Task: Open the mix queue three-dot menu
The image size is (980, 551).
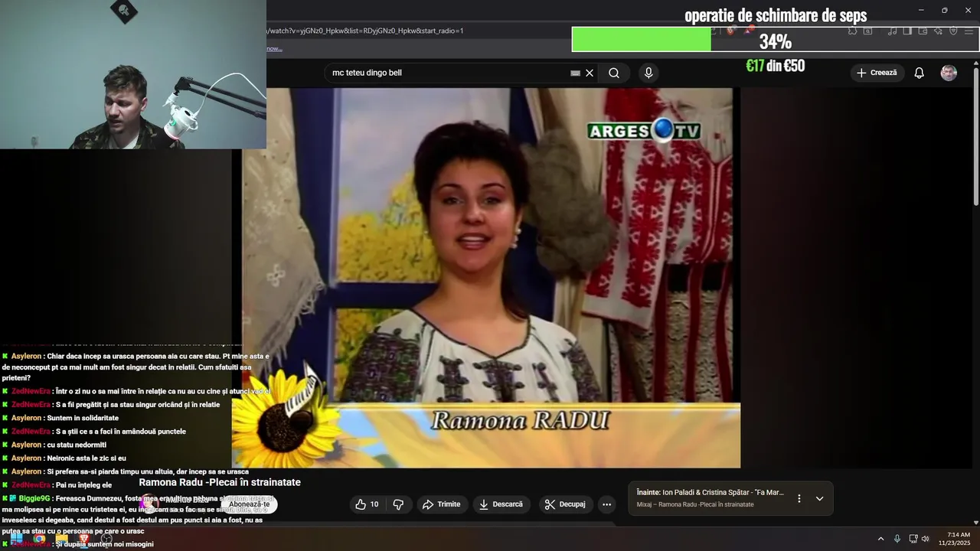Action: click(799, 498)
